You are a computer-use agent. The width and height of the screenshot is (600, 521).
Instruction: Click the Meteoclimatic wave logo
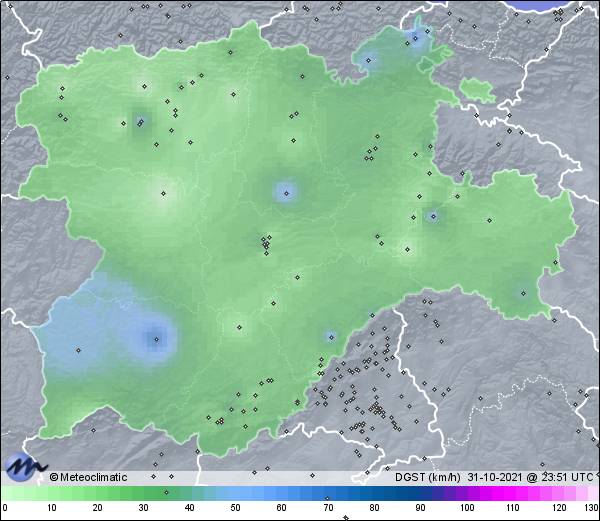(24, 467)
